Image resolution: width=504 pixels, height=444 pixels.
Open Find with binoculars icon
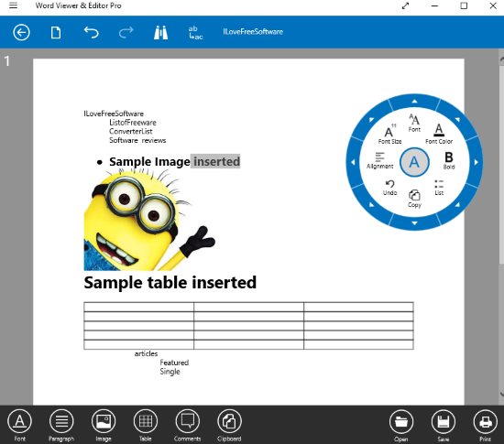(x=160, y=32)
